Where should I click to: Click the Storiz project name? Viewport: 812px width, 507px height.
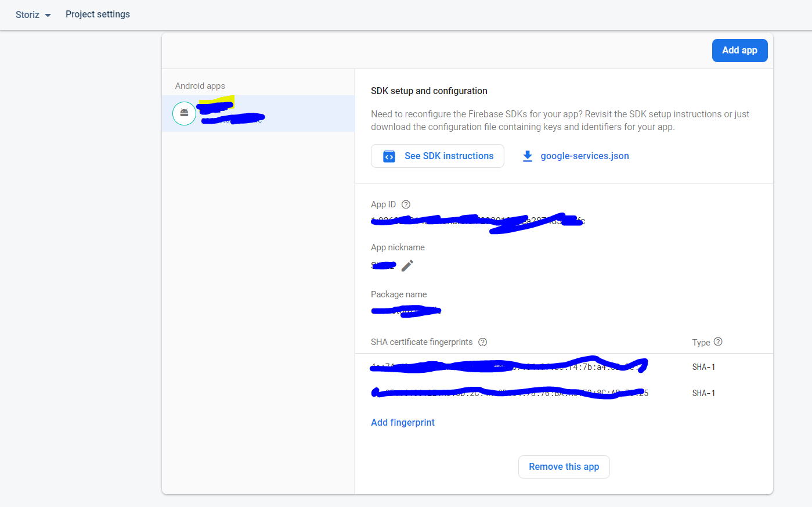(x=26, y=15)
